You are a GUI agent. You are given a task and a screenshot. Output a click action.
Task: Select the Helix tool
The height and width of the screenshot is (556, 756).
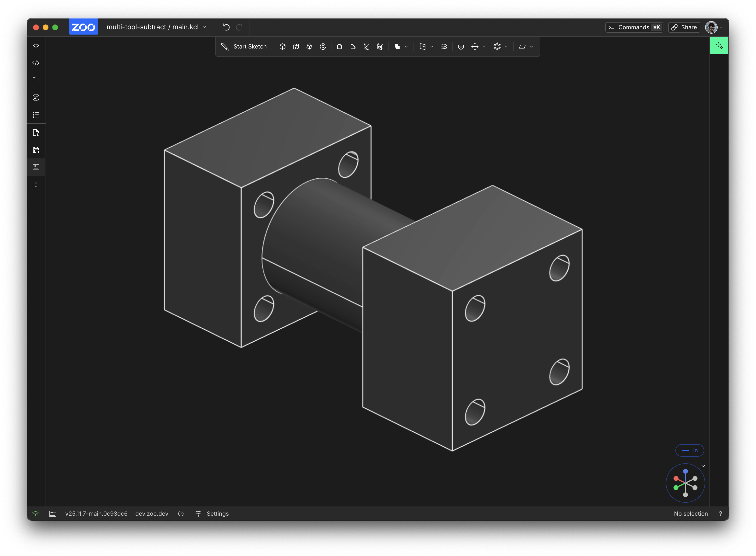[x=444, y=46]
